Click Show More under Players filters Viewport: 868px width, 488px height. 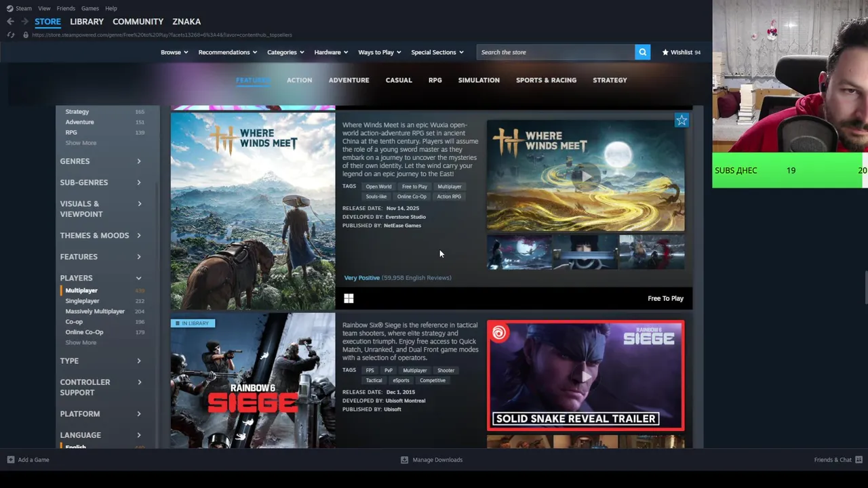pyautogui.click(x=81, y=342)
